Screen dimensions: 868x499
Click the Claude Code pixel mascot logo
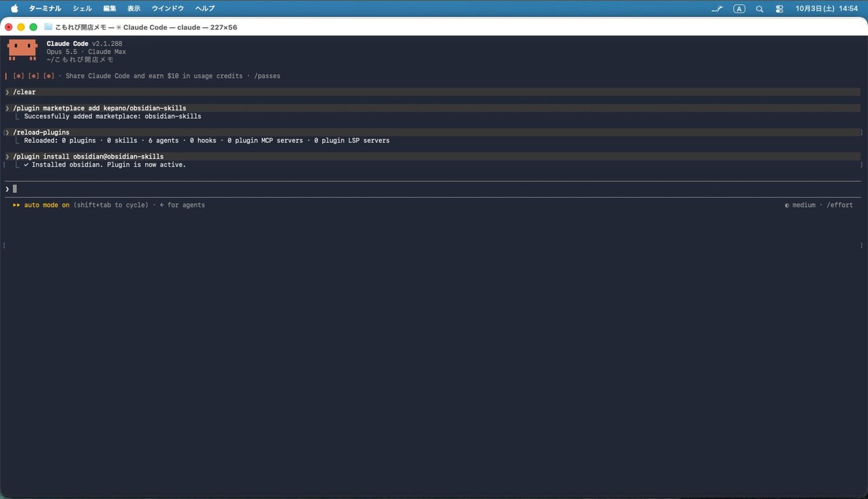point(22,50)
